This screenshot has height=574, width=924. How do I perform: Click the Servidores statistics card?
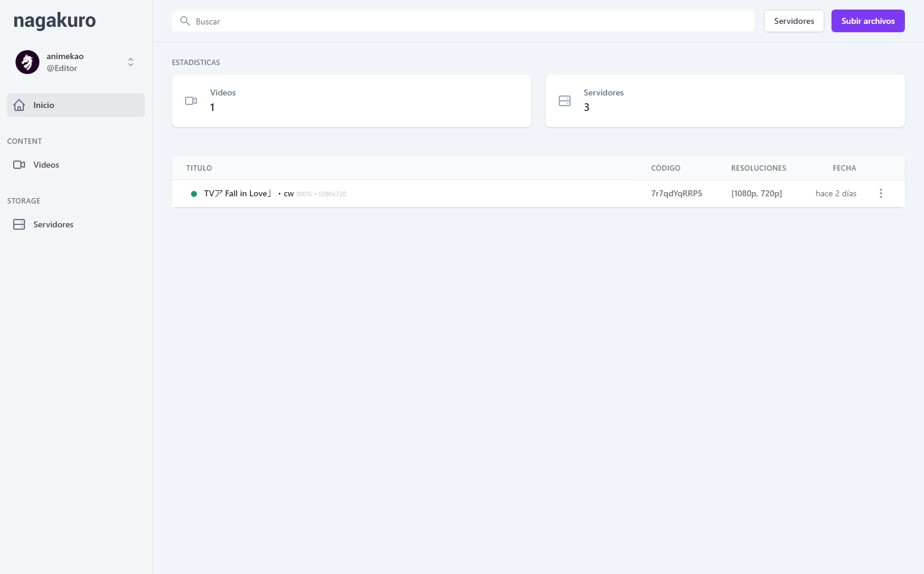tap(725, 101)
